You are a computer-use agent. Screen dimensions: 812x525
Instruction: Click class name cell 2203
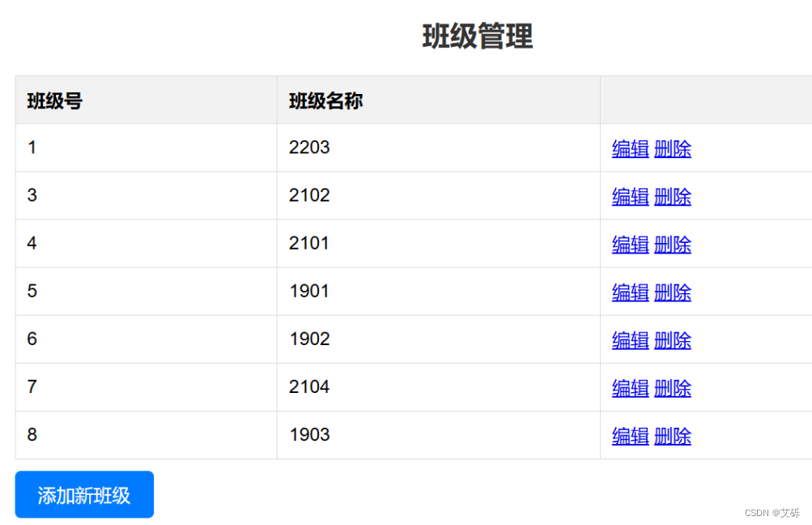309,147
